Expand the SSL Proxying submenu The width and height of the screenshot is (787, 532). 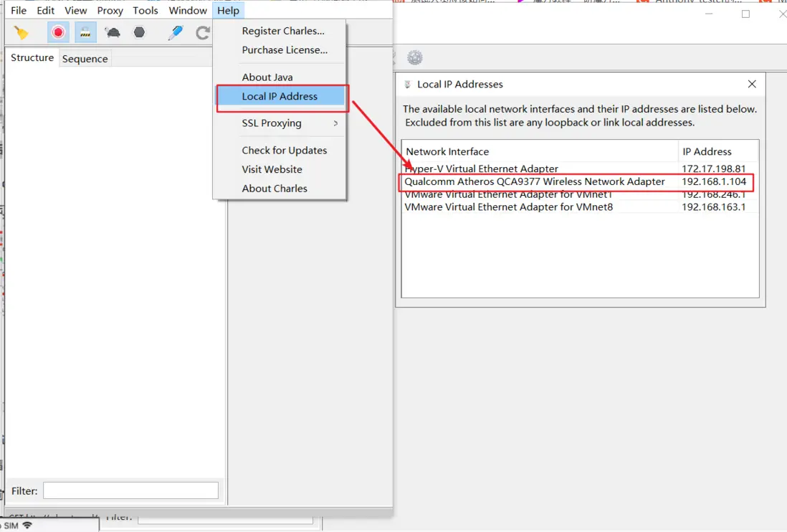point(281,123)
